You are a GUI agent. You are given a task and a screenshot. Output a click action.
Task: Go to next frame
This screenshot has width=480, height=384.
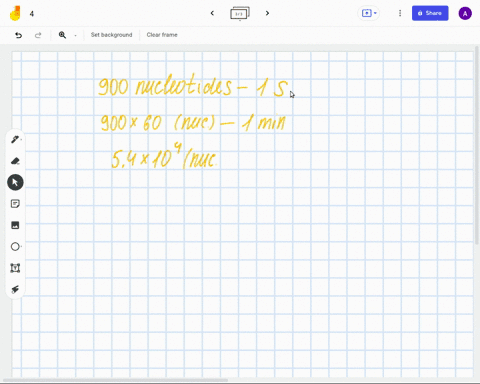(267, 13)
